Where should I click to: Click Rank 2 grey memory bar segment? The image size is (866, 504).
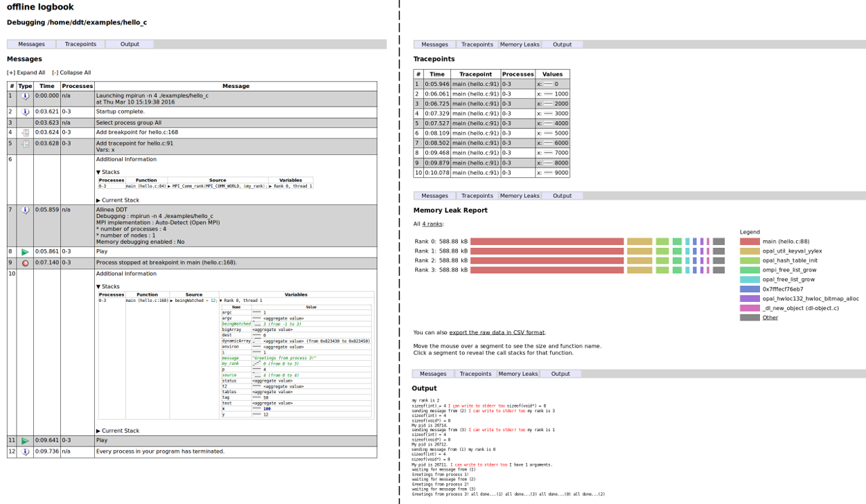click(718, 260)
